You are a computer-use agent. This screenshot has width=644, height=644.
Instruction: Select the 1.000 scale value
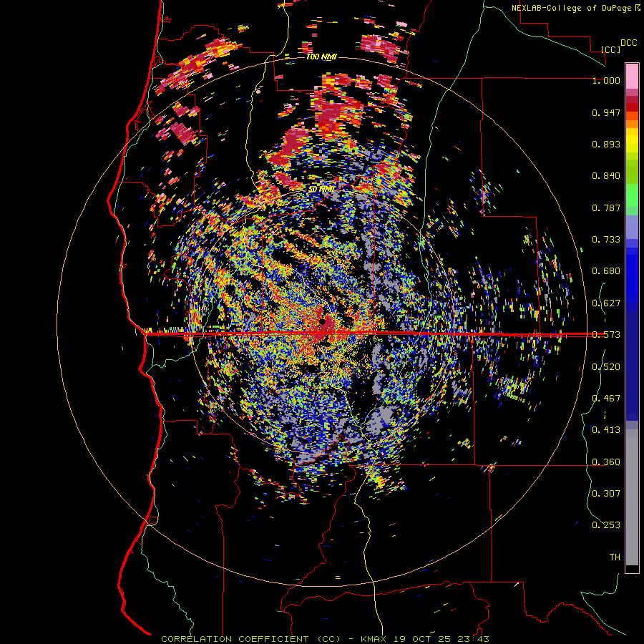pos(606,80)
